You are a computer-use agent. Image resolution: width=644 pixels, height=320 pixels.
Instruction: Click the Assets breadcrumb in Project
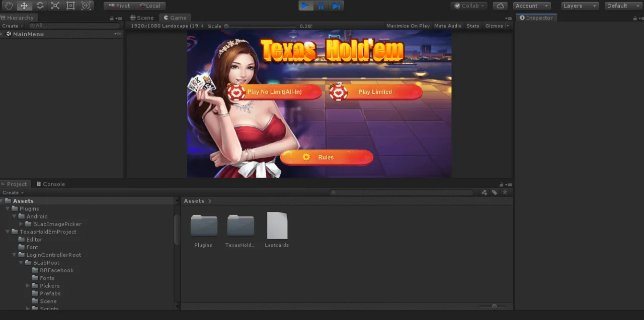194,201
